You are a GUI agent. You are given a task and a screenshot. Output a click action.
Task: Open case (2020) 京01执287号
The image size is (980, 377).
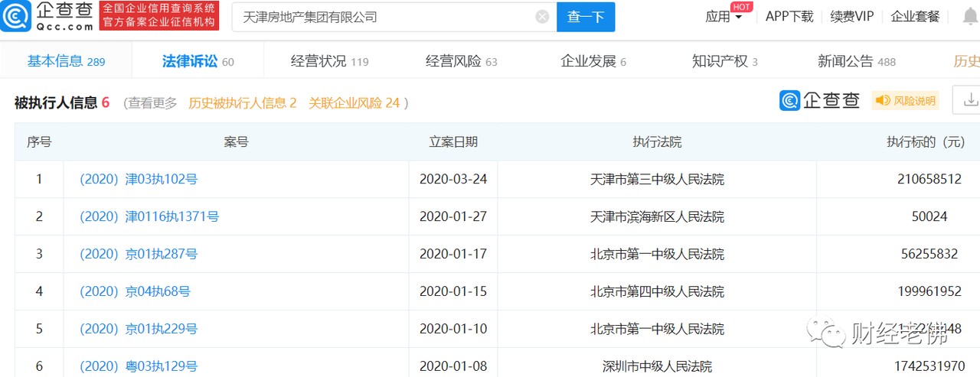(139, 254)
